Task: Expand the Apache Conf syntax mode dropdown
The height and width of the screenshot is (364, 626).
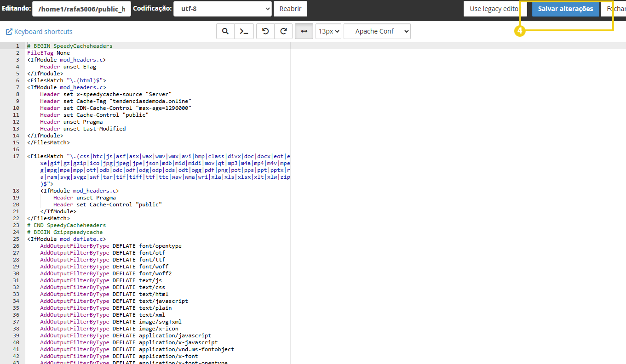Action: [x=377, y=31]
